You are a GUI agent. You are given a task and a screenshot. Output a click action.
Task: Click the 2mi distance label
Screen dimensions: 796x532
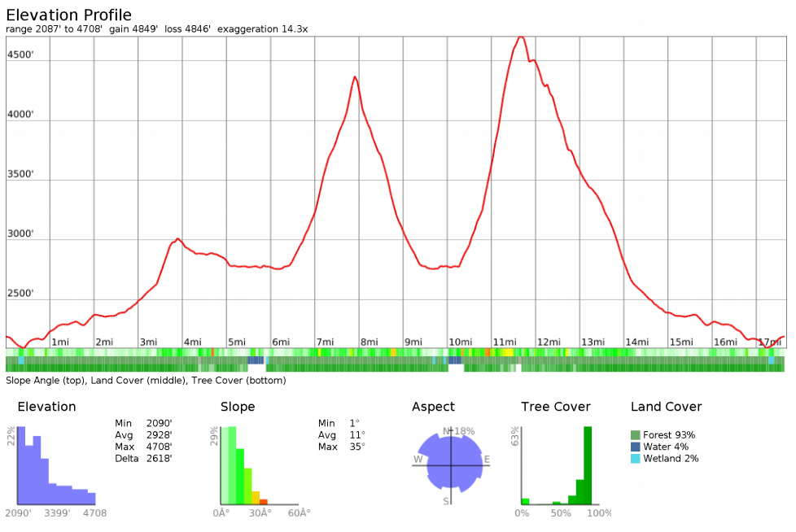[x=104, y=342]
